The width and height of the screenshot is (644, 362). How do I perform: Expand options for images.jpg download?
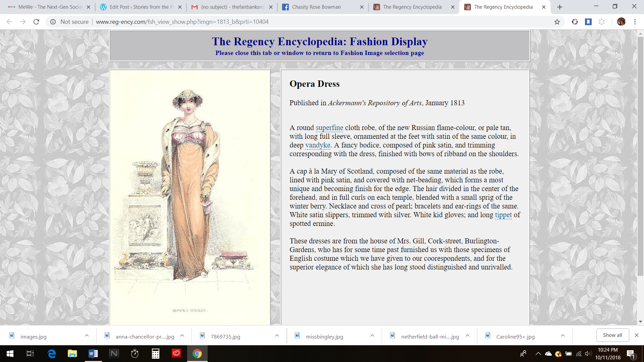tap(87, 336)
